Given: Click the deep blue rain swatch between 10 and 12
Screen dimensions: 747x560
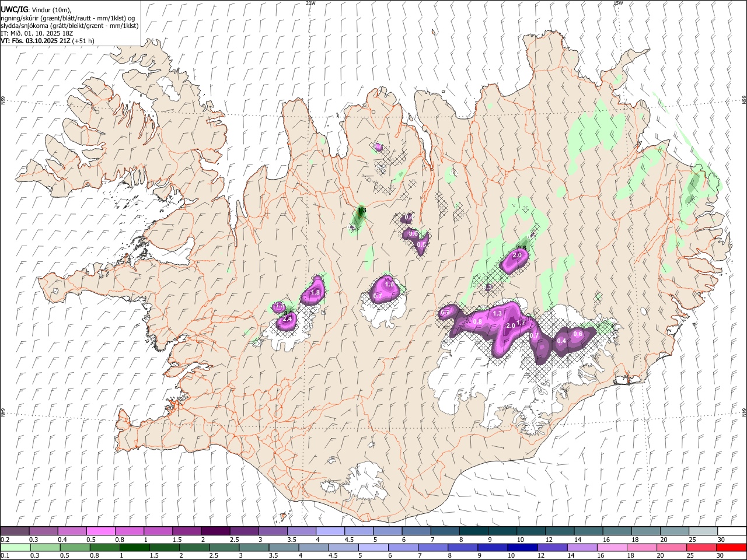Looking at the screenshot, I should (522, 548).
